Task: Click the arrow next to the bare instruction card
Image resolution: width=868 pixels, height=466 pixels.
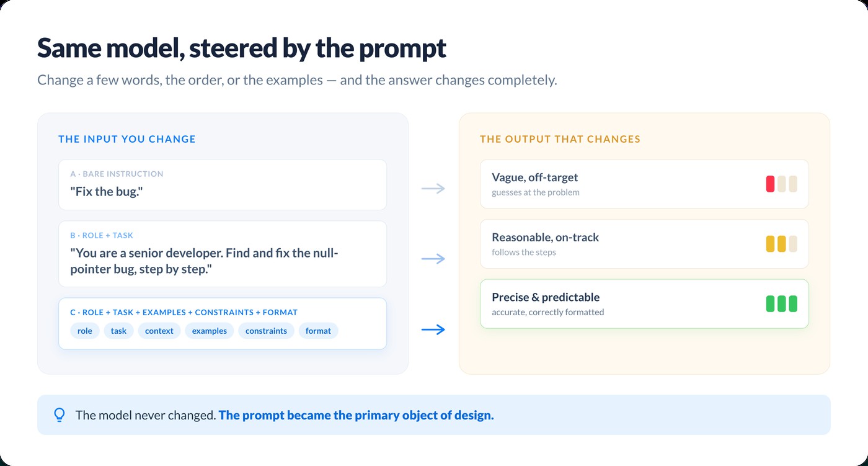Action: point(433,189)
